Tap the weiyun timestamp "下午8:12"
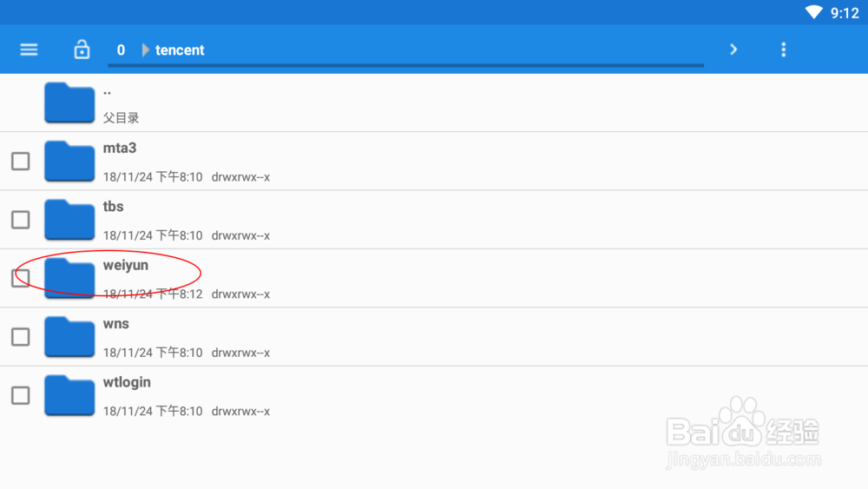The height and width of the screenshot is (489, 868). tap(179, 294)
